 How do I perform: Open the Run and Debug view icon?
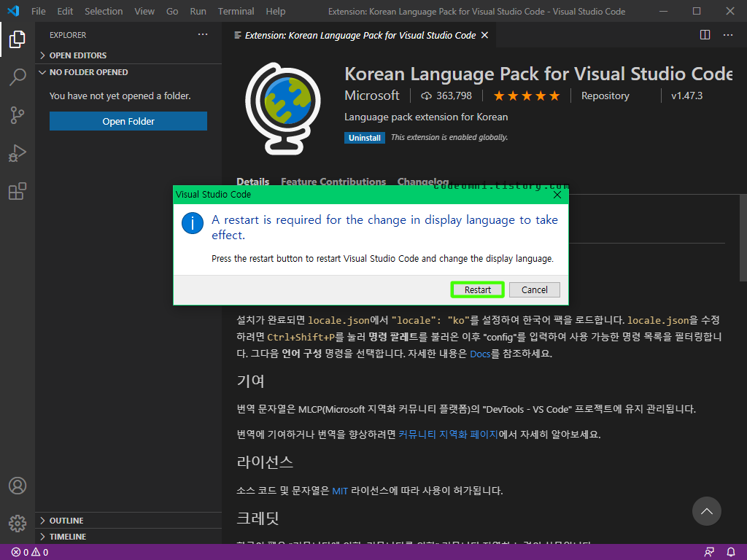pyautogui.click(x=18, y=153)
